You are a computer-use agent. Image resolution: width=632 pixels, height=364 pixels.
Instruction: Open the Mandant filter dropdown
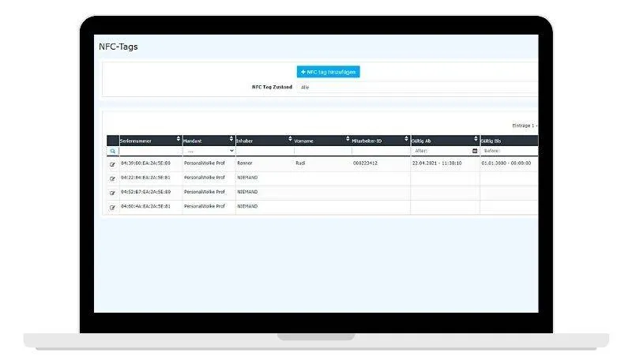coord(209,150)
